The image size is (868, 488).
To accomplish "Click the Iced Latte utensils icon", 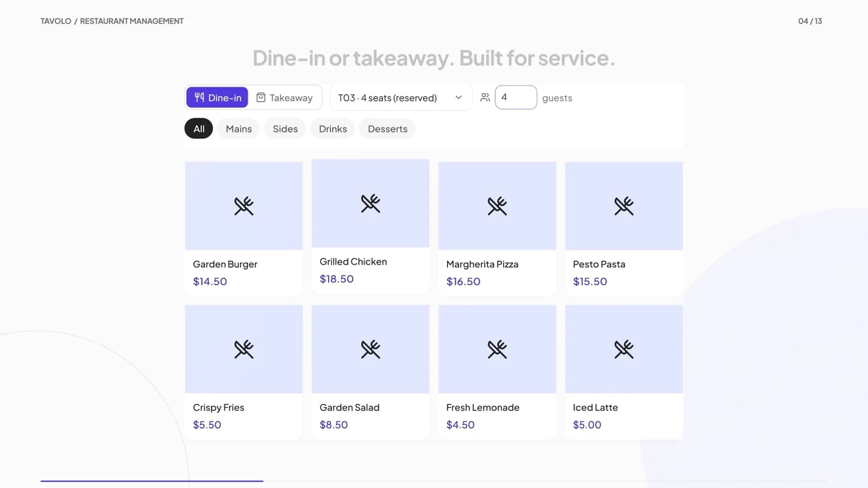I will [624, 349].
